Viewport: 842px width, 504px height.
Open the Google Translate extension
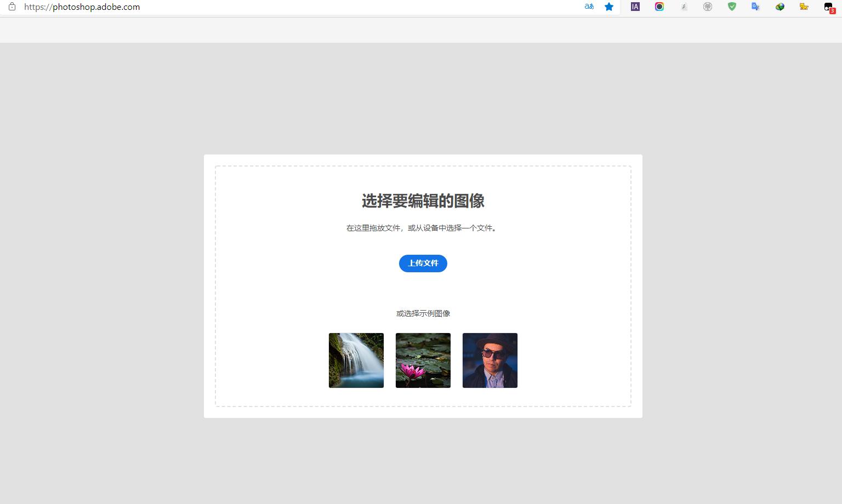(x=755, y=7)
